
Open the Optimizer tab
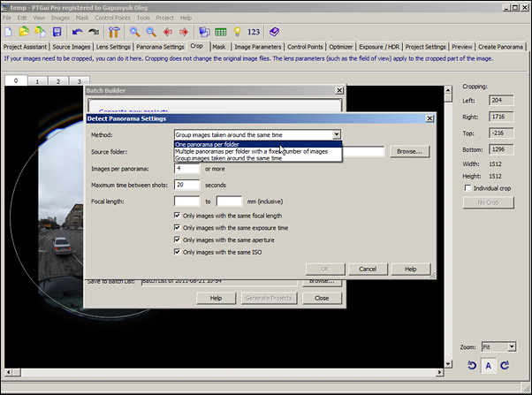341,47
